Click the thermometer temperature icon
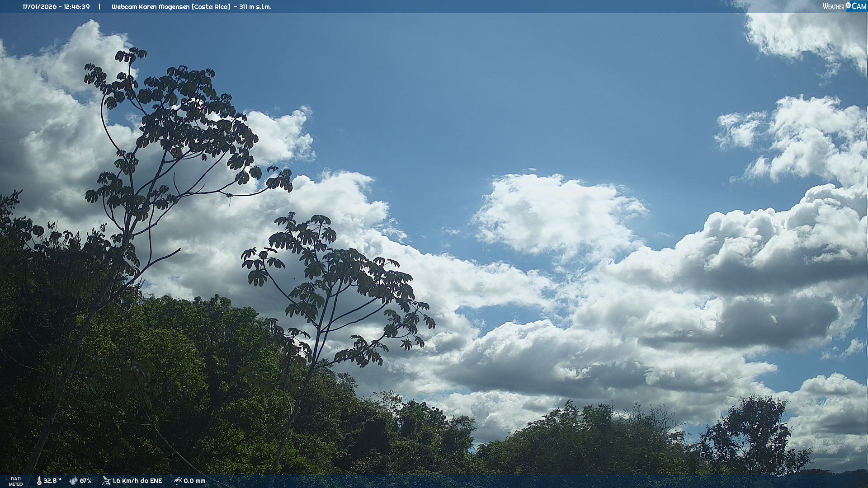The width and height of the screenshot is (868, 488). click(39, 481)
